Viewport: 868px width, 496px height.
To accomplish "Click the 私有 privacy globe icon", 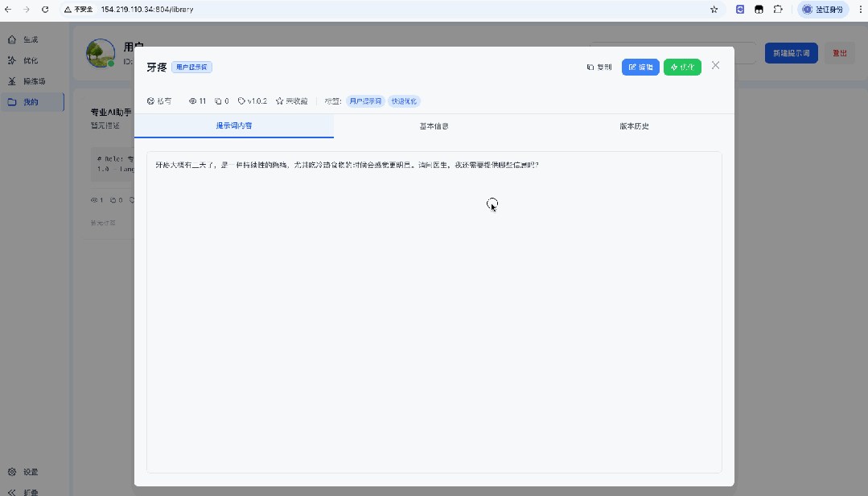I will pyautogui.click(x=150, y=101).
